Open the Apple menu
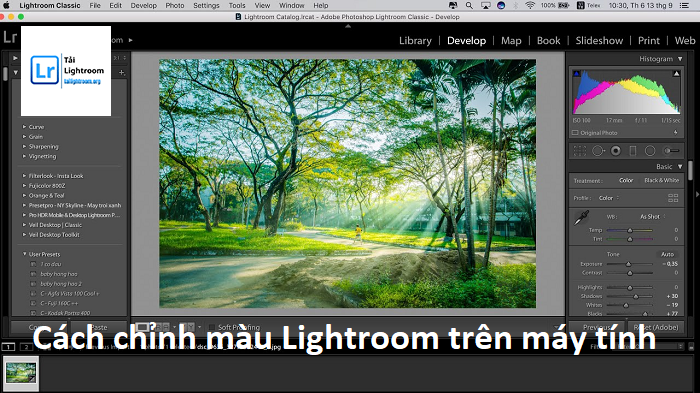The image size is (700, 393). [x=6, y=5]
